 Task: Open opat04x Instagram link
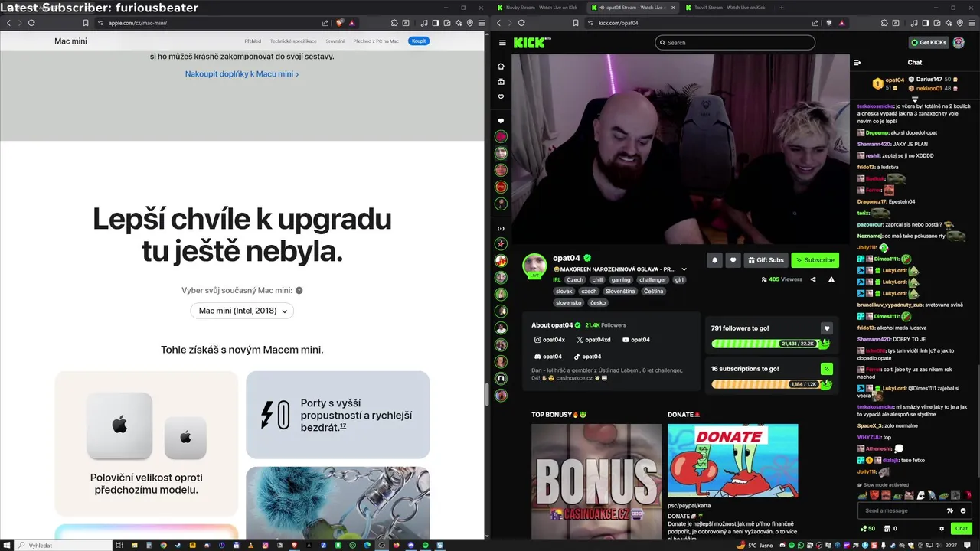[550, 340]
